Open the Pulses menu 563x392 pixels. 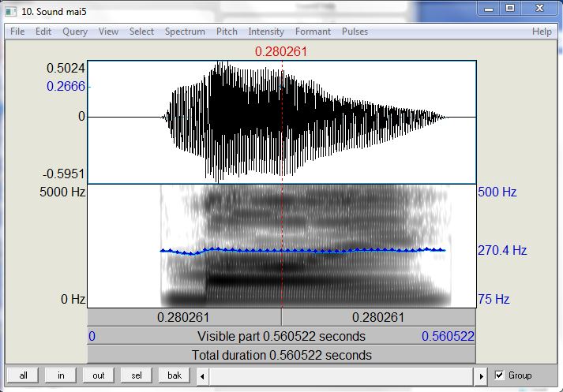355,32
